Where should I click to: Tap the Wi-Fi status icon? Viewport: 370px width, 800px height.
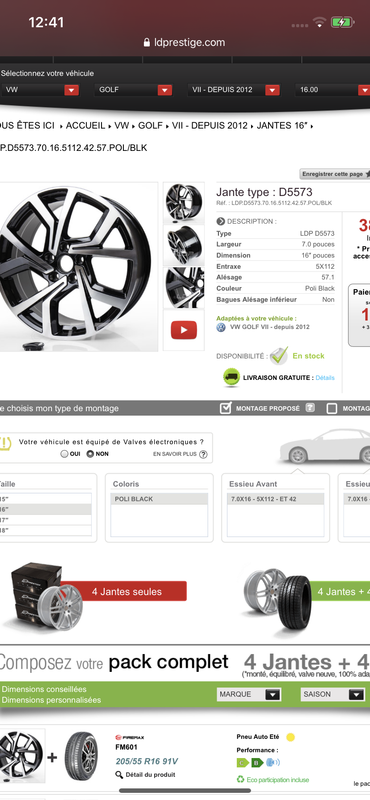point(320,22)
